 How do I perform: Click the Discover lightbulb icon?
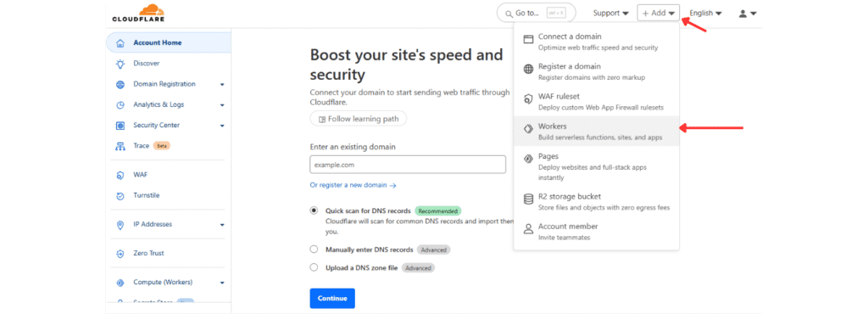click(x=120, y=64)
